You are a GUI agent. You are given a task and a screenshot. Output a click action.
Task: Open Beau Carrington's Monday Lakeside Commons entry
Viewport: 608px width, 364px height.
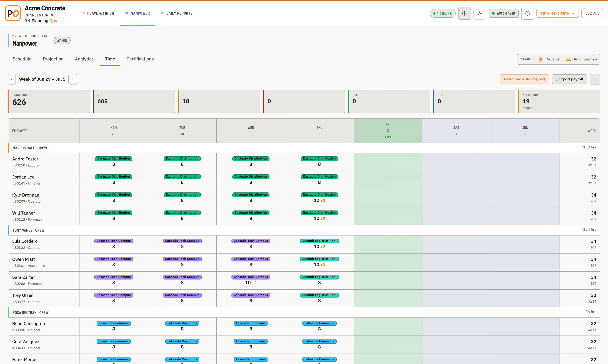[114, 327]
